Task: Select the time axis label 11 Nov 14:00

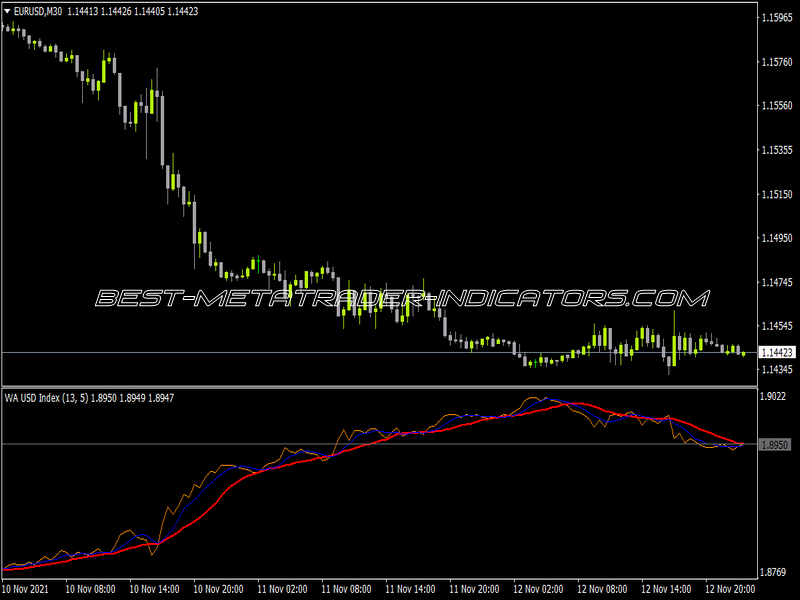Action: pyautogui.click(x=410, y=589)
